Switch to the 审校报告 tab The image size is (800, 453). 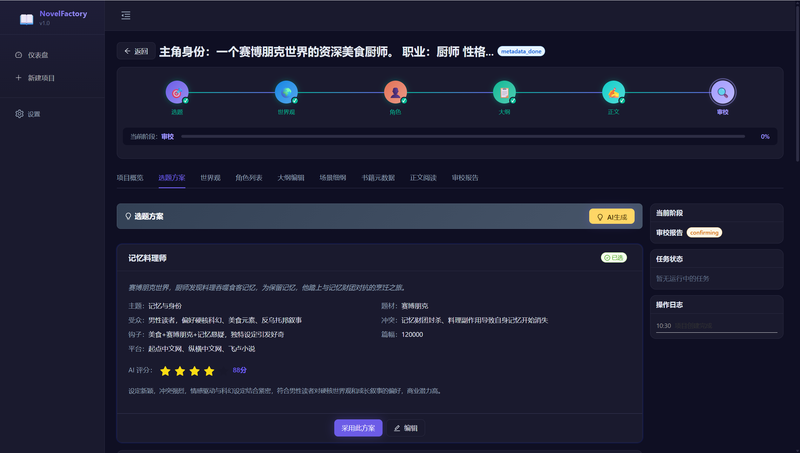465,178
